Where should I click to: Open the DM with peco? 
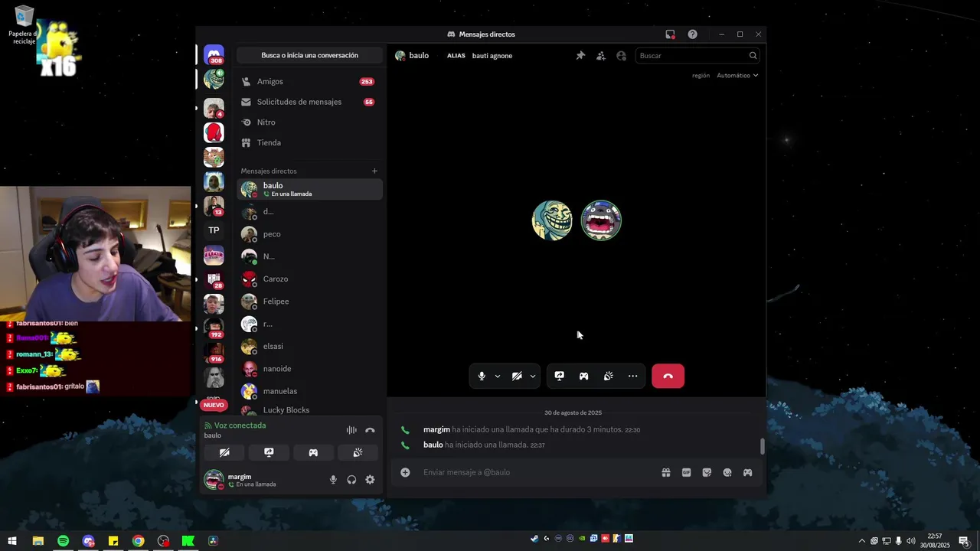pyautogui.click(x=309, y=234)
